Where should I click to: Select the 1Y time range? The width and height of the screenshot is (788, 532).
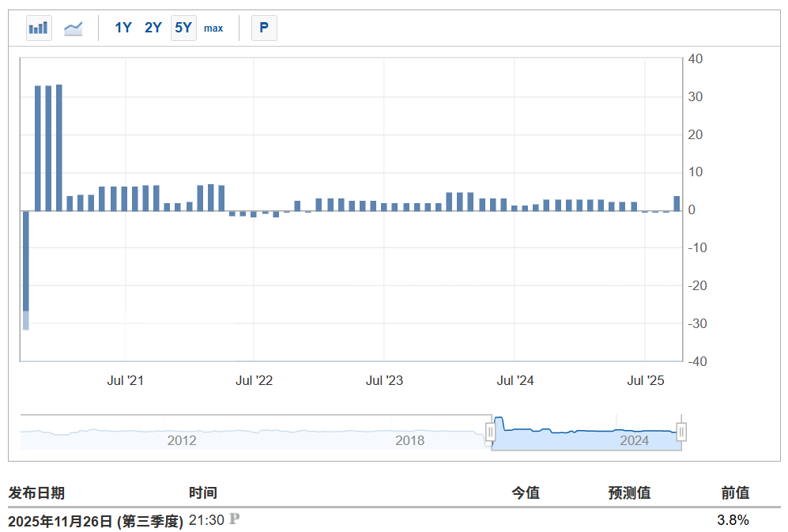pos(123,27)
